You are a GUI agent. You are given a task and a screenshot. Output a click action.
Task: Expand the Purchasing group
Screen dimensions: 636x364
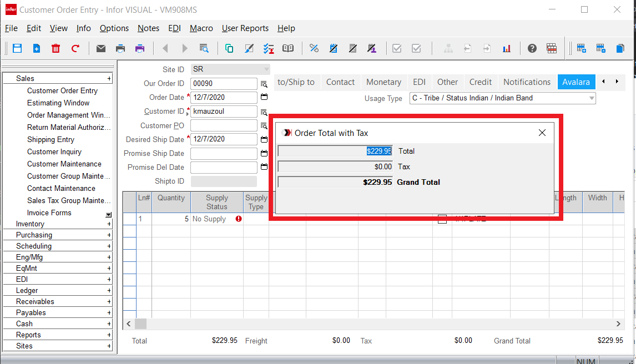[109, 235]
